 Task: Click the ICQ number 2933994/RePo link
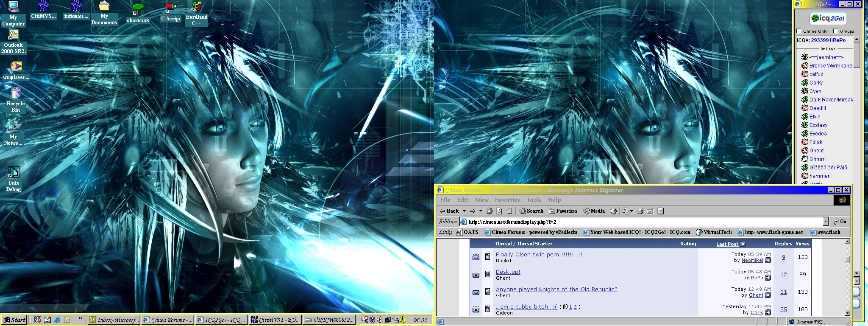click(x=828, y=40)
